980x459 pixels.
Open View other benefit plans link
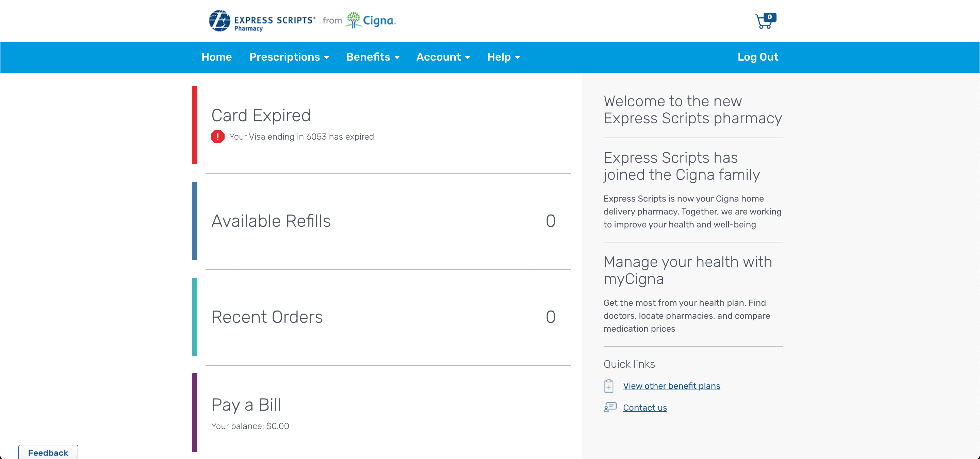click(671, 386)
